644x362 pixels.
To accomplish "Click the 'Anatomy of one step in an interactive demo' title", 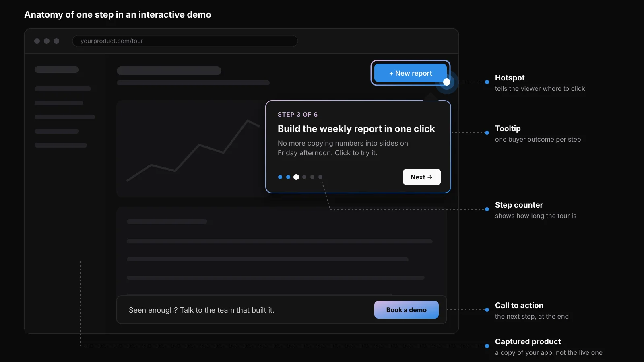I will 118,14.
